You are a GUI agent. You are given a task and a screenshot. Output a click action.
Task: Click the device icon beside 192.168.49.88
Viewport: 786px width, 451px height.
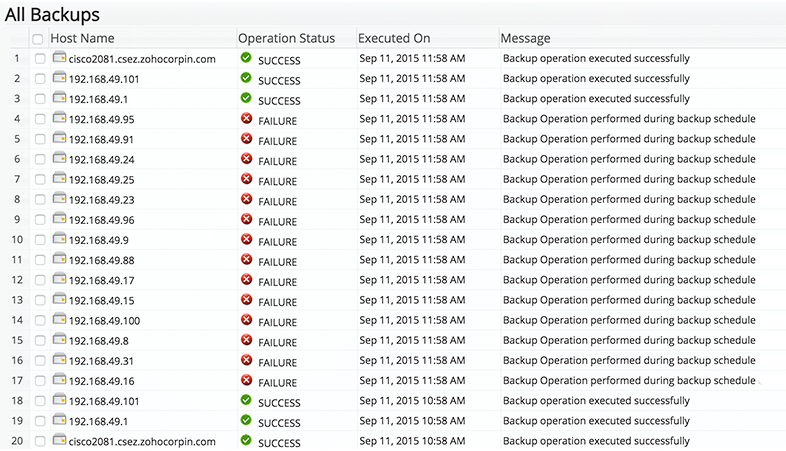[59, 260]
